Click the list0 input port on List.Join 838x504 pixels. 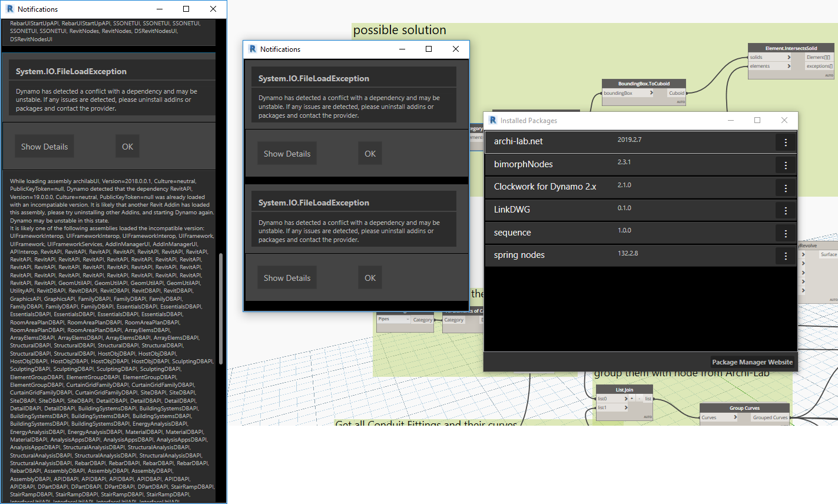[612, 399]
